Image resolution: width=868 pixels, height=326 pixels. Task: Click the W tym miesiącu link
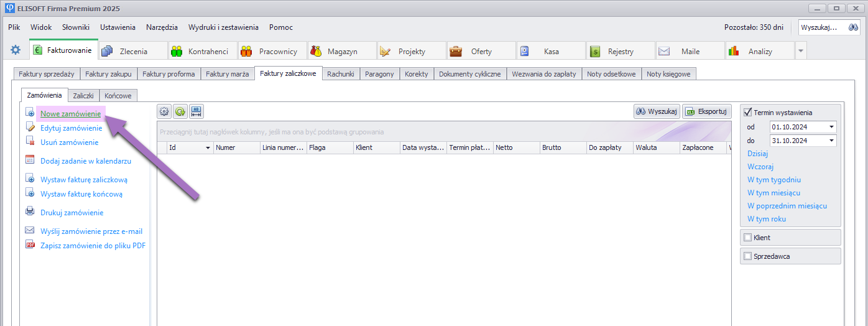773,193
